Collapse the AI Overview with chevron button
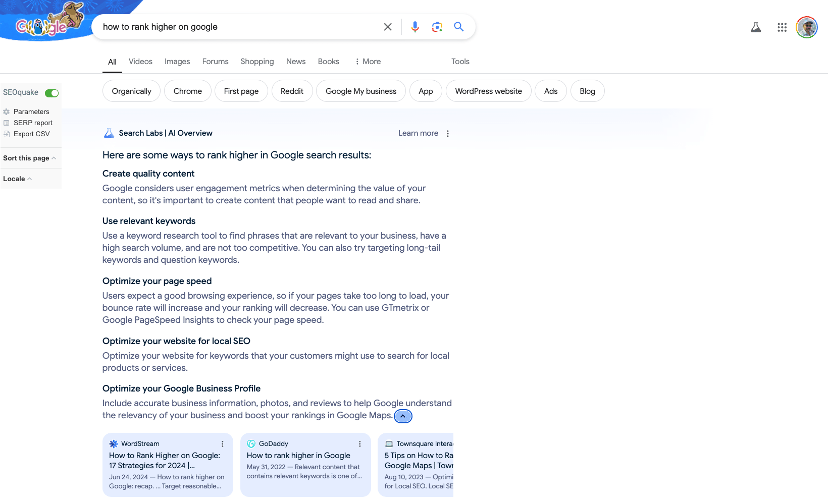 [403, 416]
